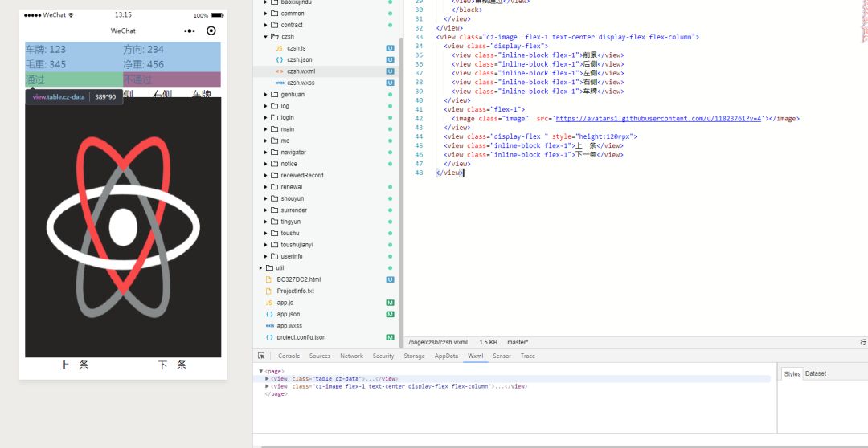Click the wifi icon in simulator status bar
Image resolution: width=868 pixels, height=448 pixels.
click(71, 15)
